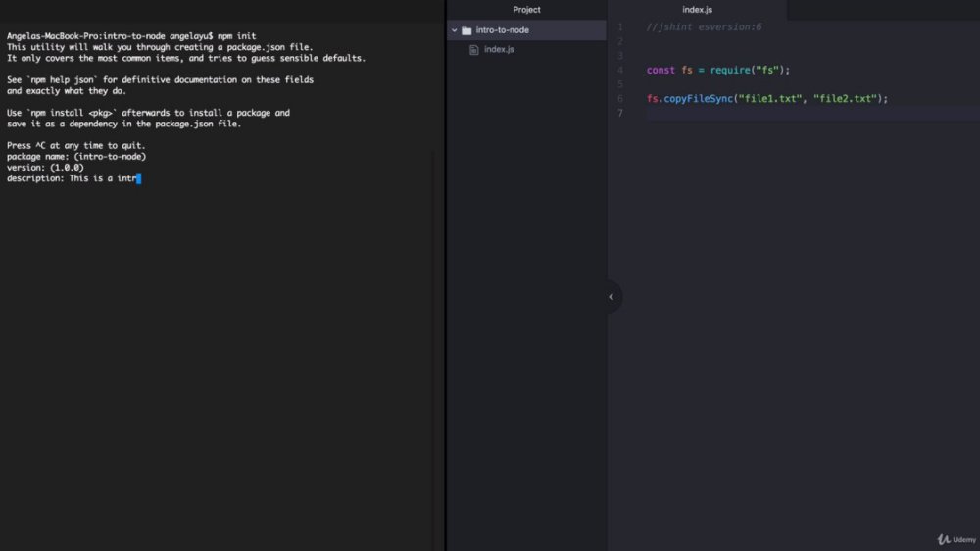Screen dimensions: 980x551
Task: Place cursor on the copyFileSync code line
Action: pyautogui.click(x=767, y=99)
